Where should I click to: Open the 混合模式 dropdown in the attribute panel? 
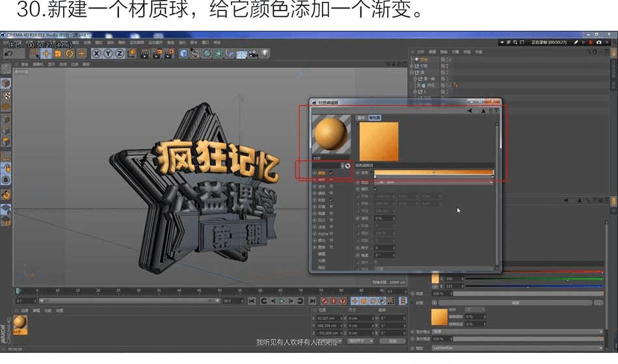click(518, 331)
